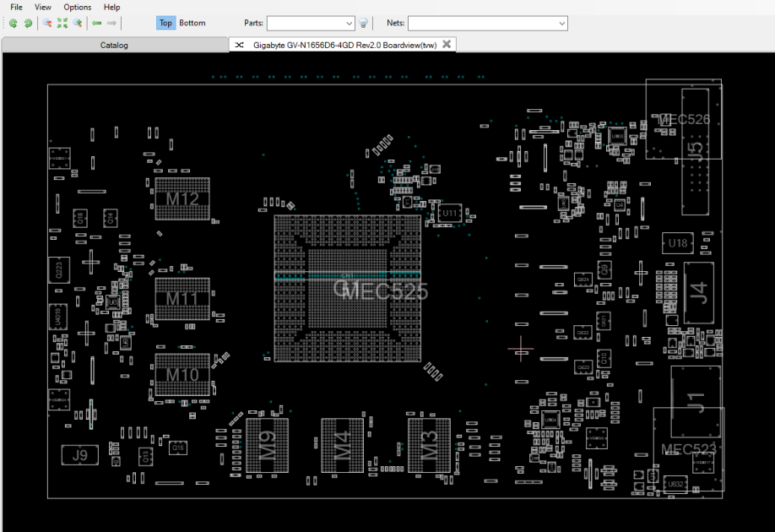This screenshot has width=775, height=532.
Task: Switch to the Catalog tab
Action: [x=114, y=45]
